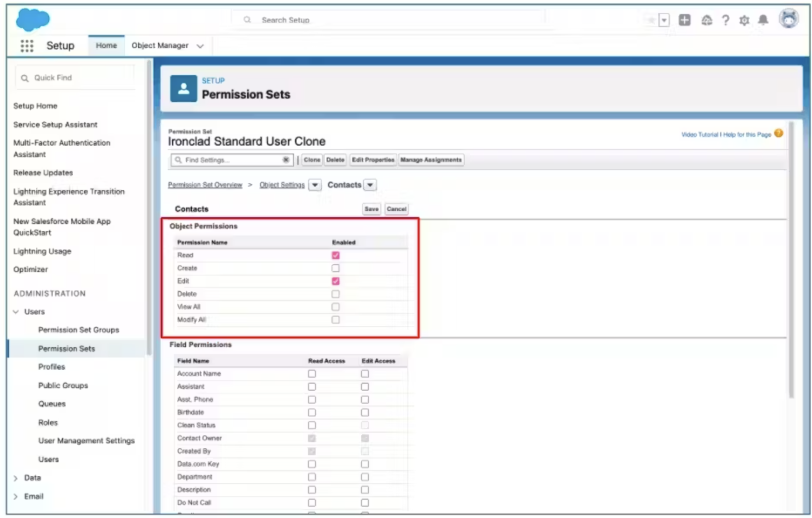Expand the Data section in sidebar
Image resolution: width=812 pixels, height=518 pixels.
coord(16,478)
